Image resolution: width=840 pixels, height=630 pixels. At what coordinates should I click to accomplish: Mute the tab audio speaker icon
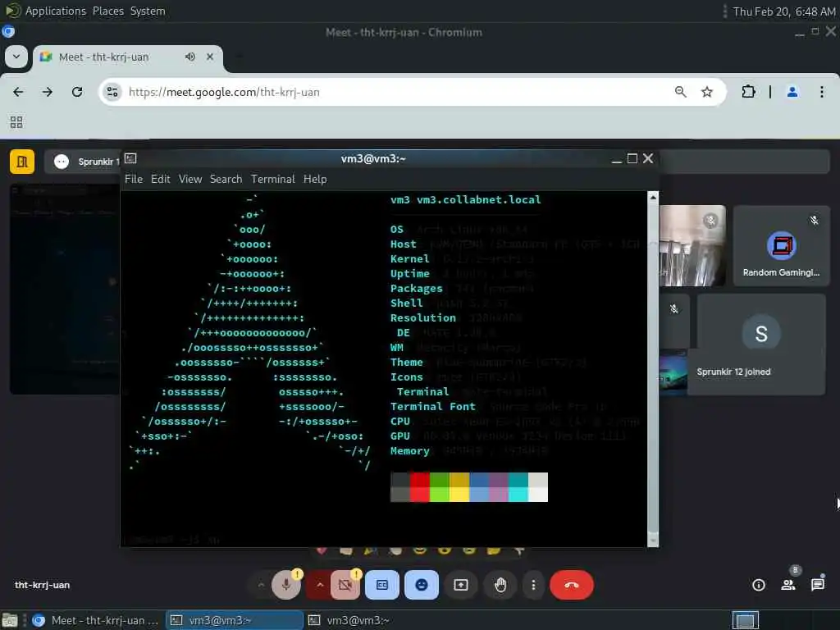190,57
